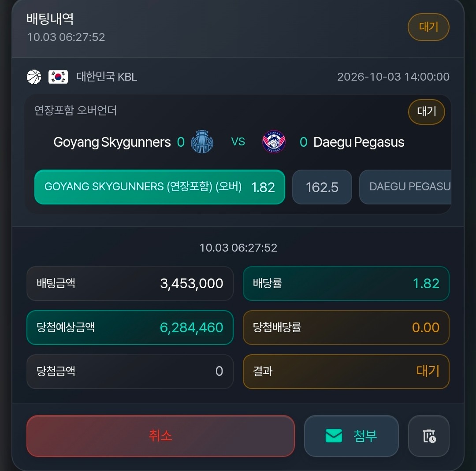Click the top 대기 status badge
Image resolution: width=476 pixels, height=471 pixels.
[x=428, y=27]
